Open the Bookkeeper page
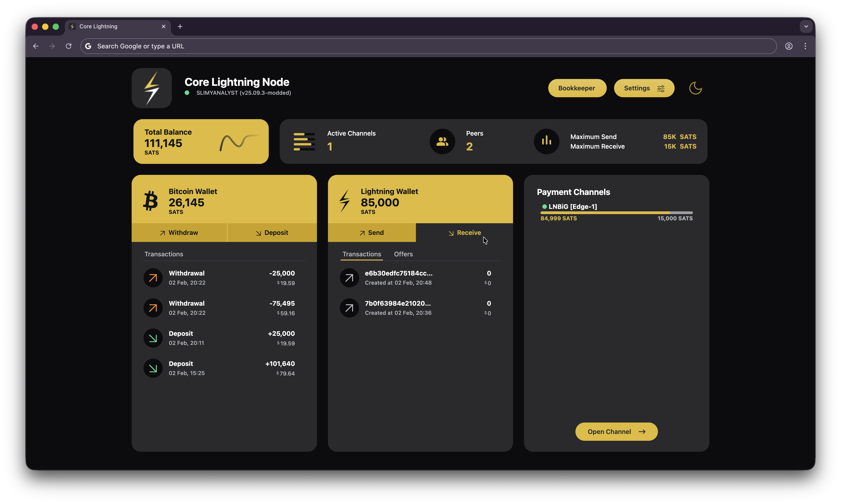 coord(577,88)
